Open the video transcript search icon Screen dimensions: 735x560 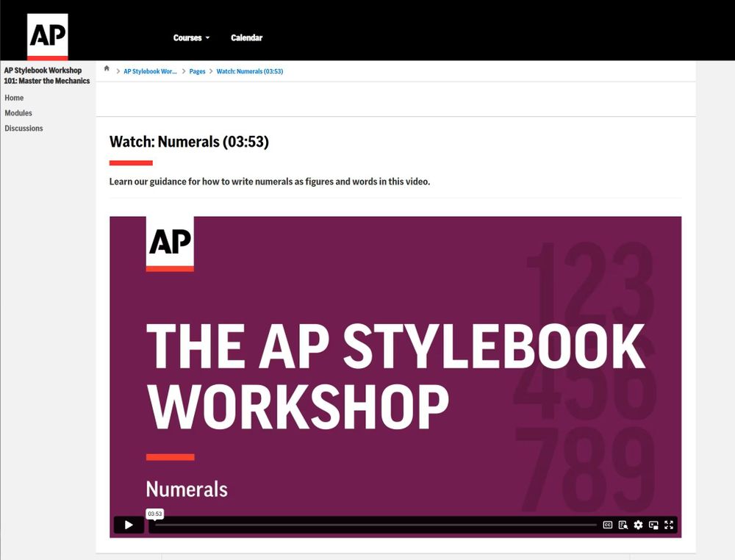[623, 525]
